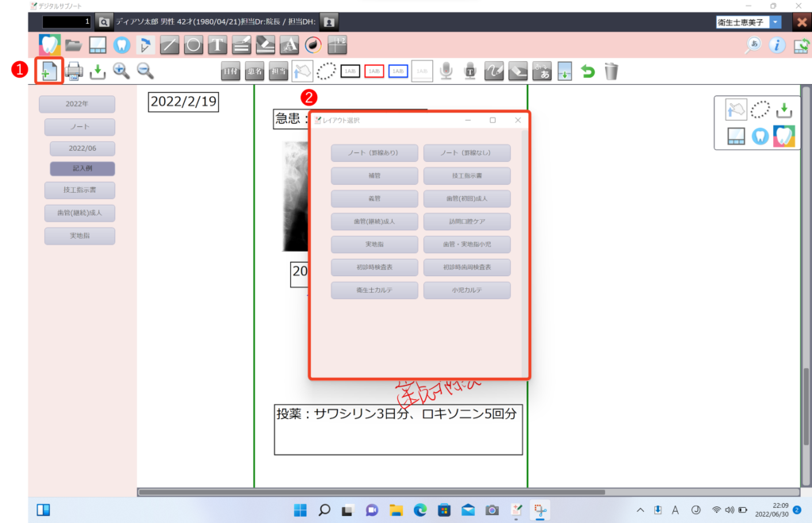Screen dimensions: 812x523
Task: Select the eraser tool in top toolbar
Action: 266,45
